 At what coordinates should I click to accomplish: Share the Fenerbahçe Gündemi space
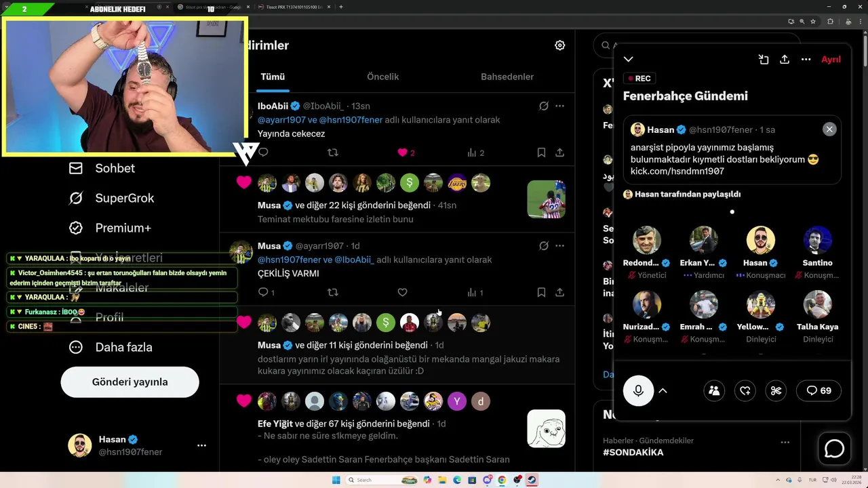(785, 60)
